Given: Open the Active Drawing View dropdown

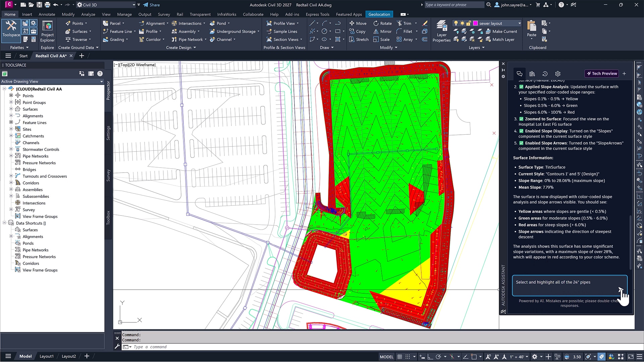Looking at the screenshot, I should [101, 81].
